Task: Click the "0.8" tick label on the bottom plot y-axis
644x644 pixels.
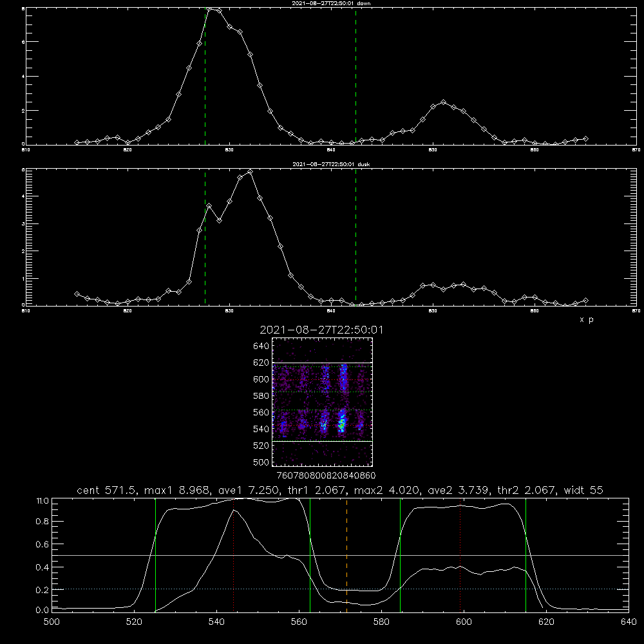Action: (x=43, y=521)
